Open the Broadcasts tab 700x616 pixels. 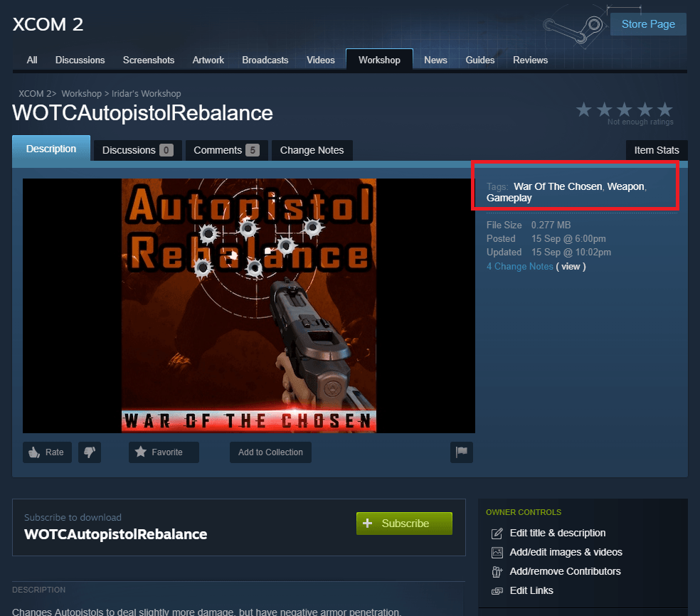[x=265, y=60]
